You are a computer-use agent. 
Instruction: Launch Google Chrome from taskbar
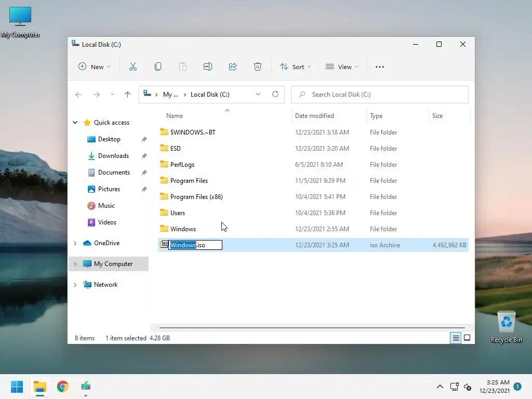click(63, 387)
